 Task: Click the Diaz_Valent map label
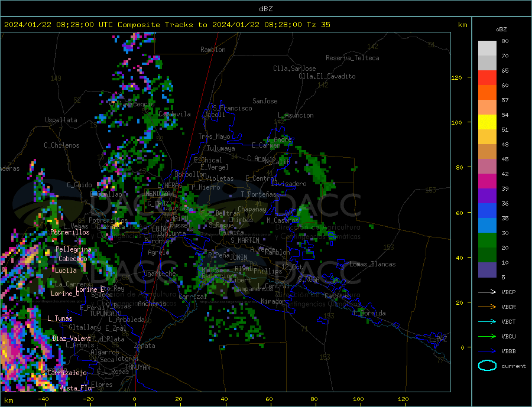pos(72,338)
